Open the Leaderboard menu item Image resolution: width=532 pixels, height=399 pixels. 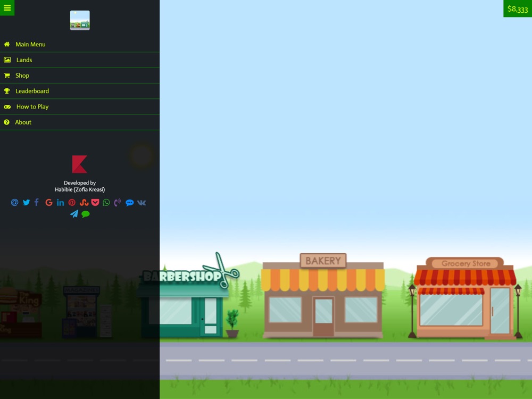[x=80, y=91]
